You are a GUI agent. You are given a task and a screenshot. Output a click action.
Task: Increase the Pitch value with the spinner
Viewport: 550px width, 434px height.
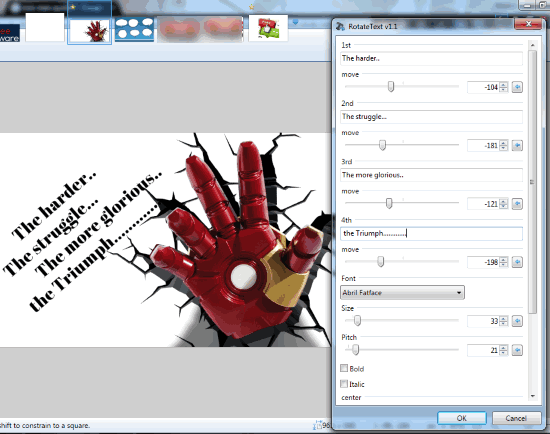[504, 347]
